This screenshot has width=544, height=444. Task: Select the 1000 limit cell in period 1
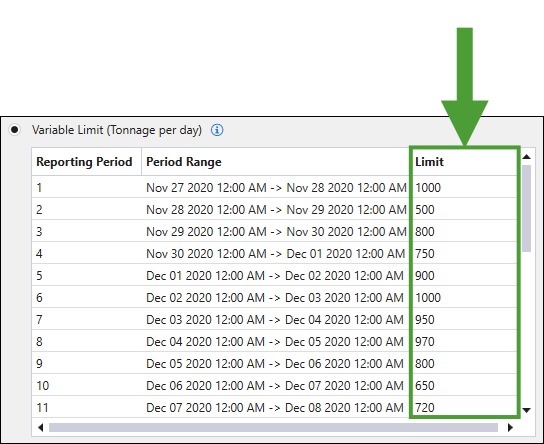point(464,187)
